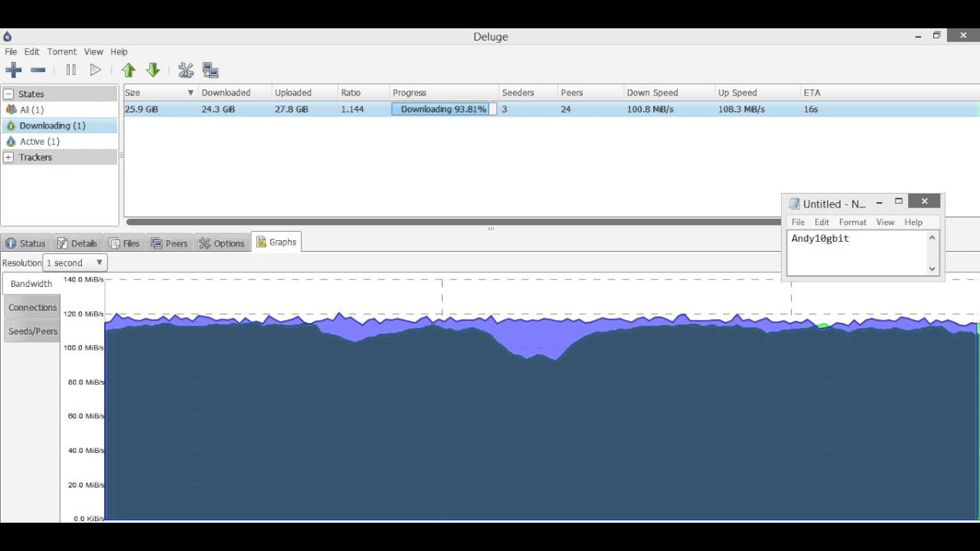The width and height of the screenshot is (980, 551).
Task: Show the Bandwidth graph
Action: pyautogui.click(x=31, y=284)
